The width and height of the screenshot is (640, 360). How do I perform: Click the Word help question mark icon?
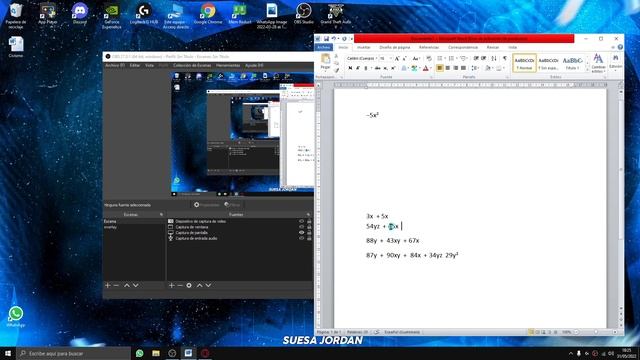pos(620,47)
